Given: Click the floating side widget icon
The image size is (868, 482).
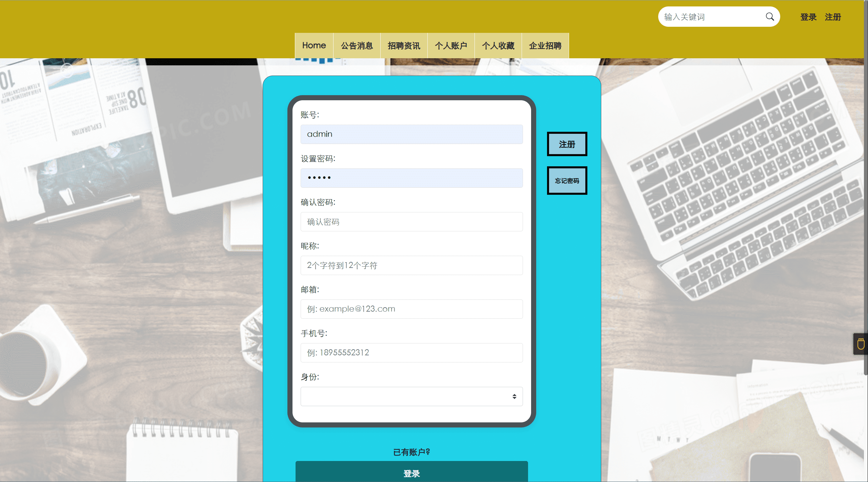Looking at the screenshot, I should pos(861,344).
